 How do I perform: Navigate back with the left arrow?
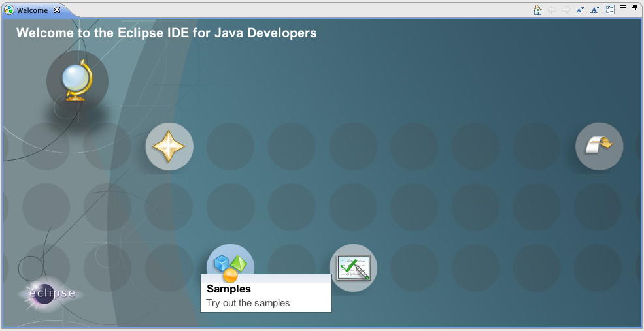pyautogui.click(x=552, y=10)
